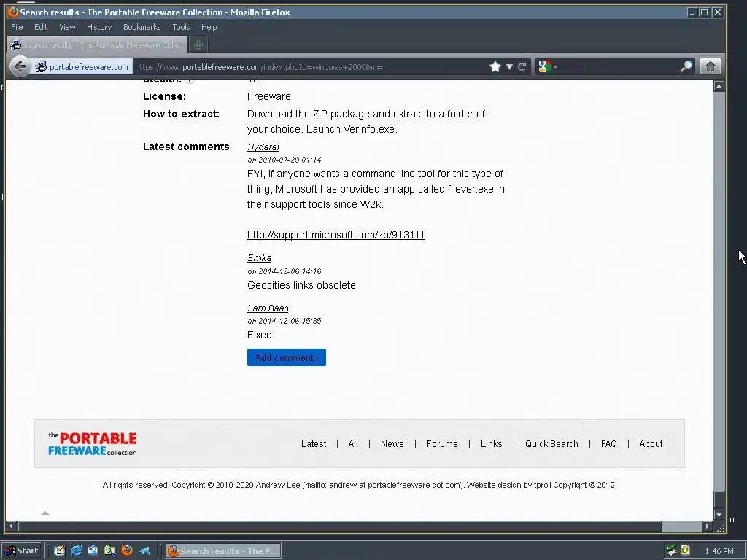
Task: Click the portablefreeware.com site identity icon
Action: pos(41,66)
